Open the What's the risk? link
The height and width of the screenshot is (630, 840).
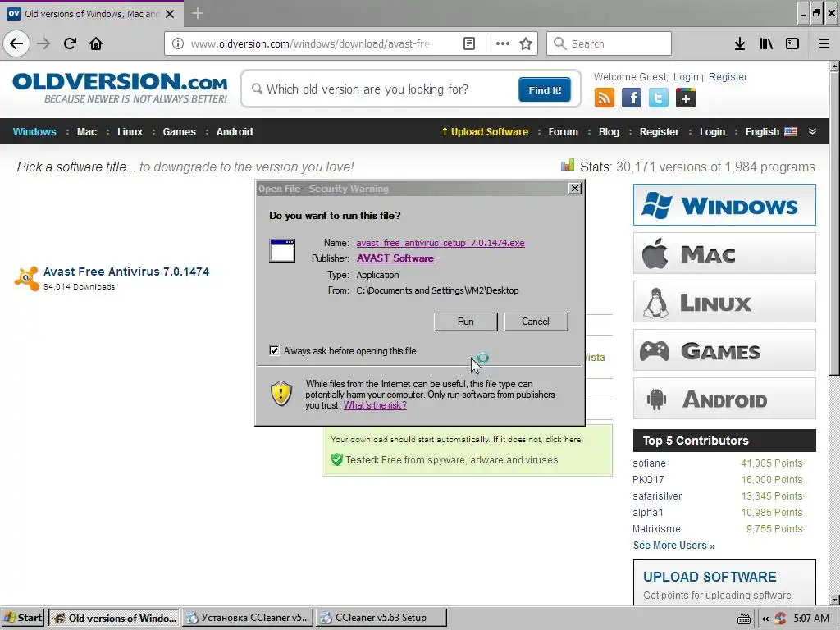click(x=375, y=405)
